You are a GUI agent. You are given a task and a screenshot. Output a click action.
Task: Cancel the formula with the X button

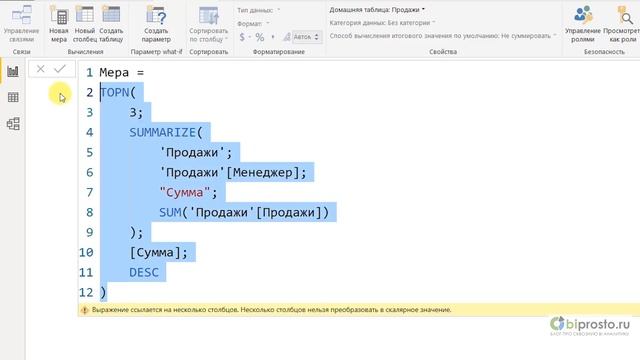click(40, 69)
